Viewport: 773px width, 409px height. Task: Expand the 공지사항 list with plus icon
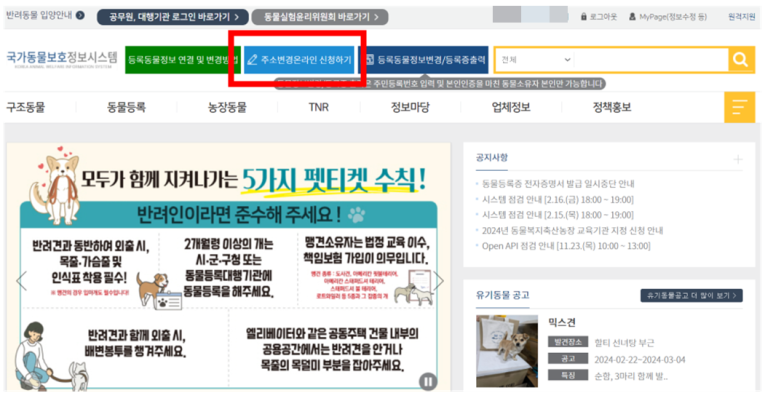tap(738, 159)
